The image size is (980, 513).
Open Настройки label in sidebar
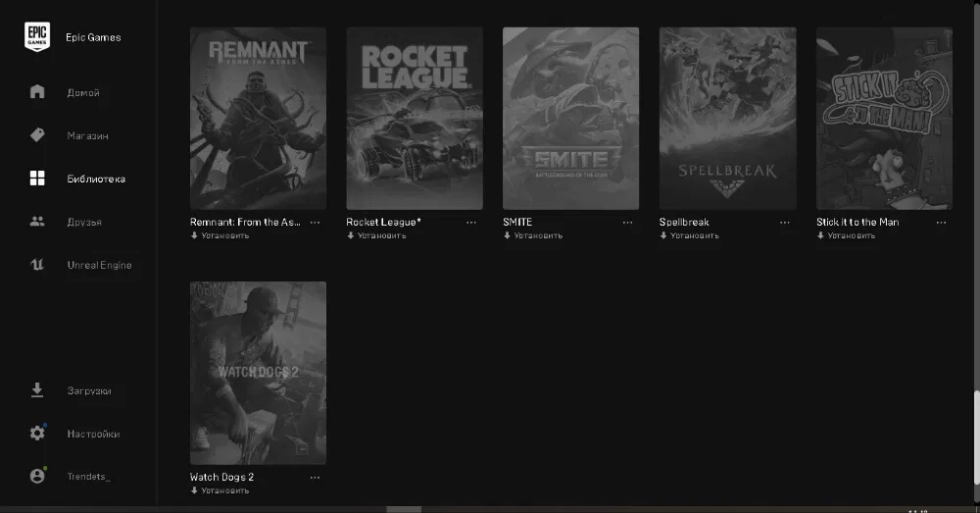94,435
